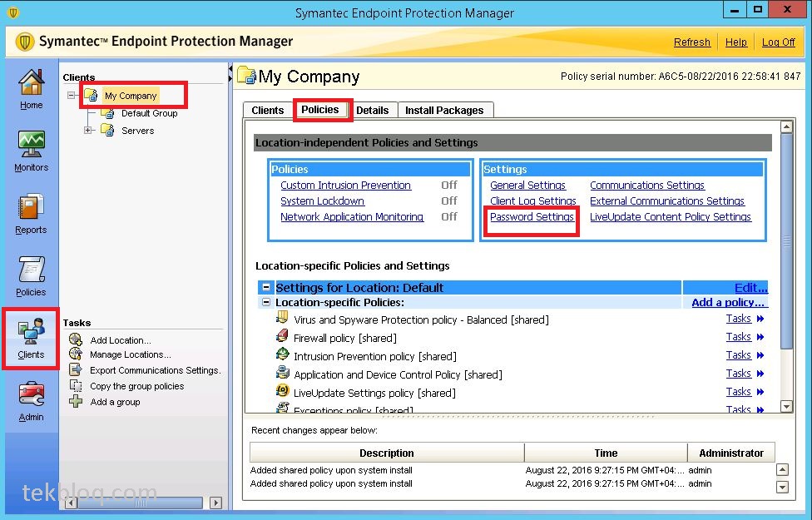Screen dimensions: 812x520
Task: Click the Refresh link
Action: tap(692, 42)
